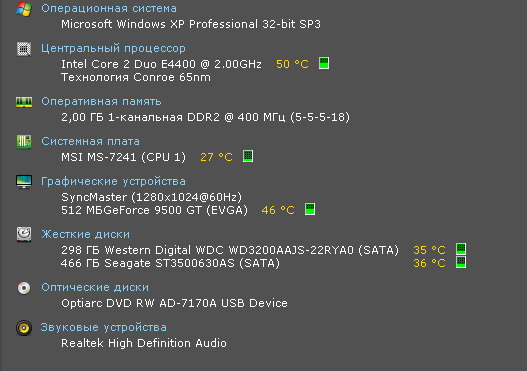Open the Оптические диски section
Image resolution: width=527 pixels, height=371 pixels.
click(x=95, y=287)
